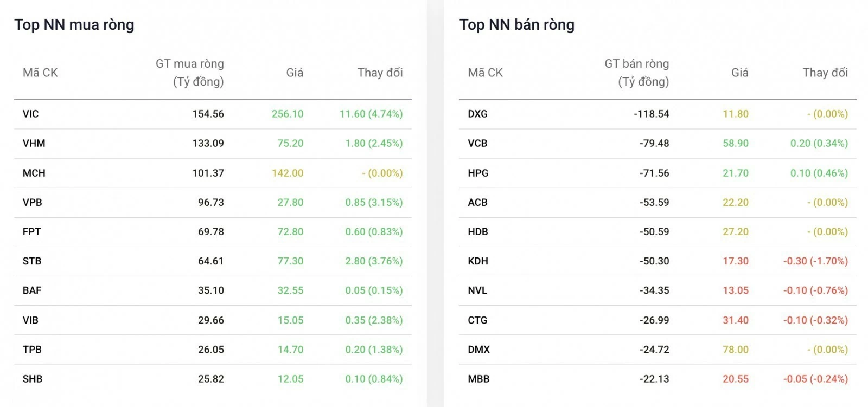Select the VIC stock ticker
The width and height of the screenshot is (868, 407).
tap(31, 114)
